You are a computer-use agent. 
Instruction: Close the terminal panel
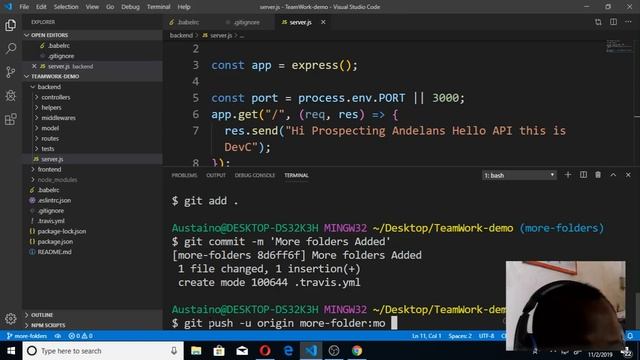(628, 175)
